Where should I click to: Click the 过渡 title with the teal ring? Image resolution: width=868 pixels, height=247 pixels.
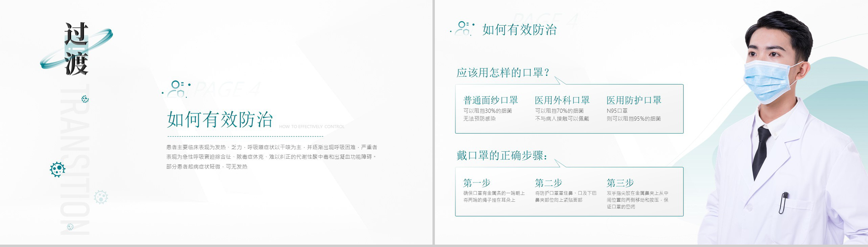click(76, 49)
